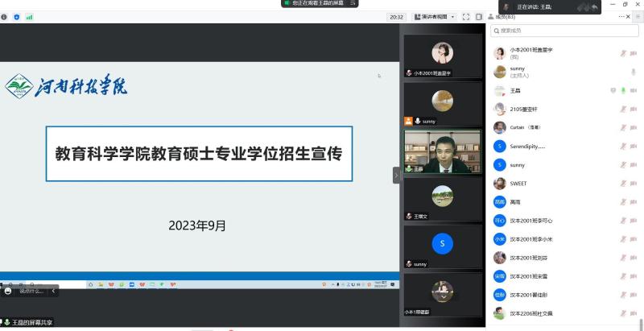Select member 王晶 in list
The width and height of the screenshot is (644, 331).
564,91
